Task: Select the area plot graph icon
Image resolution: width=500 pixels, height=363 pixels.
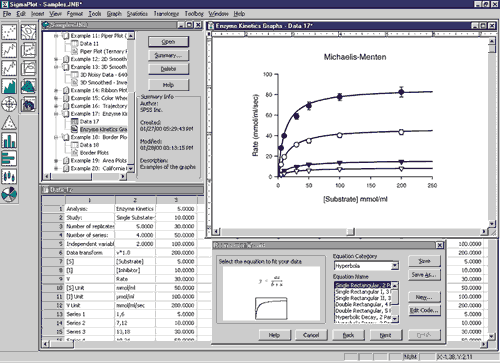Action: point(9,86)
